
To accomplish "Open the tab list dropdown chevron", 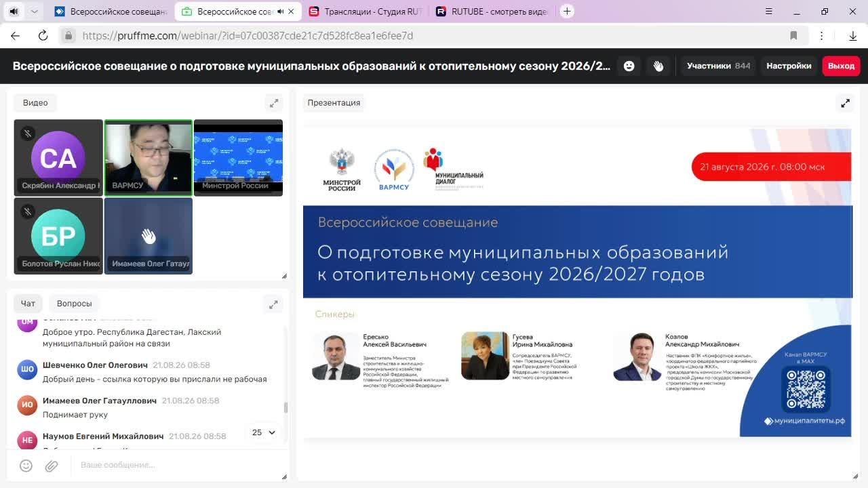I will [x=34, y=12].
